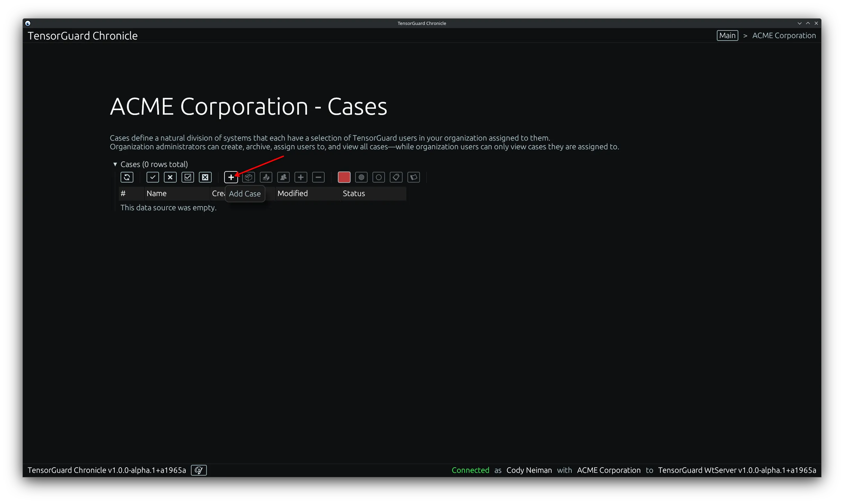Open the Main breadcrumb menu

(x=727, y=35)
